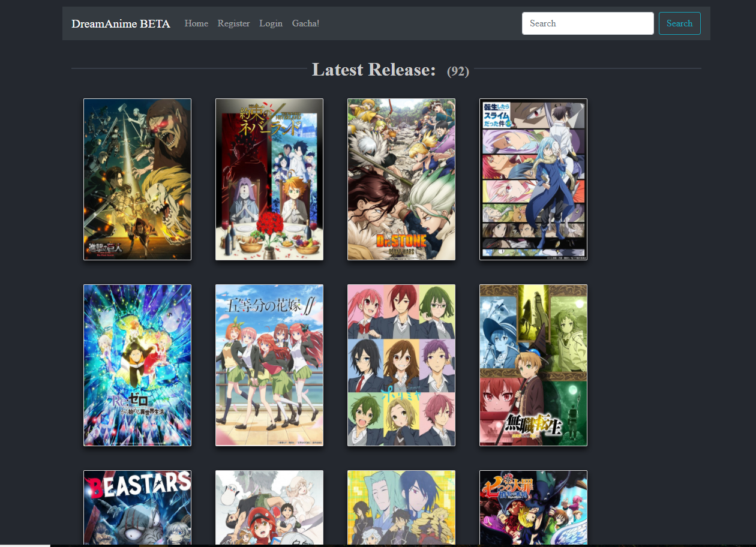
Task: Open the Dr. Stone Stone Wars poster
Action: [401, 179]
